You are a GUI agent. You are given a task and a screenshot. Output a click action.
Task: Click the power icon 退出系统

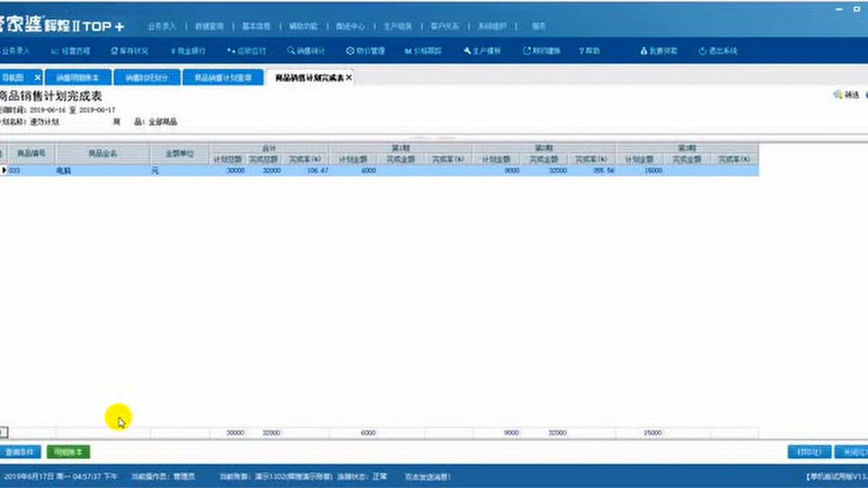tap(718, 51)
